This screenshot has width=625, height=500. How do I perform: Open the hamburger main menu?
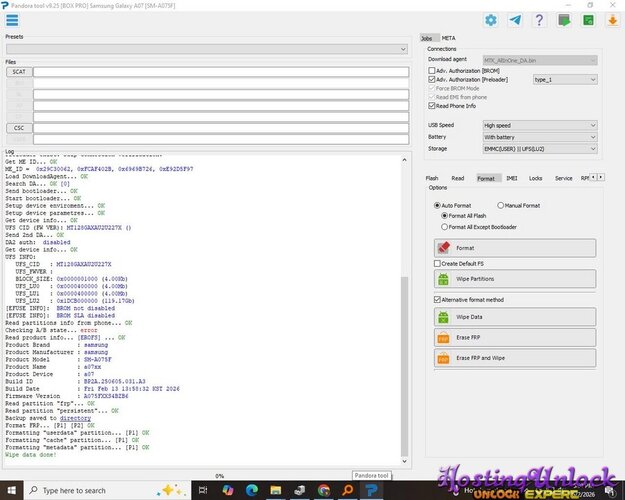tap(12, 20)
